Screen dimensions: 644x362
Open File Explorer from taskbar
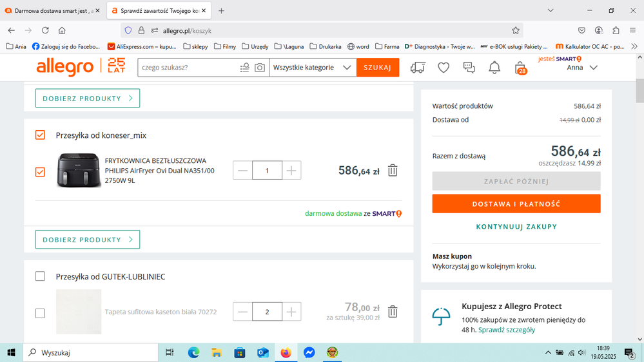coord(217,352)
